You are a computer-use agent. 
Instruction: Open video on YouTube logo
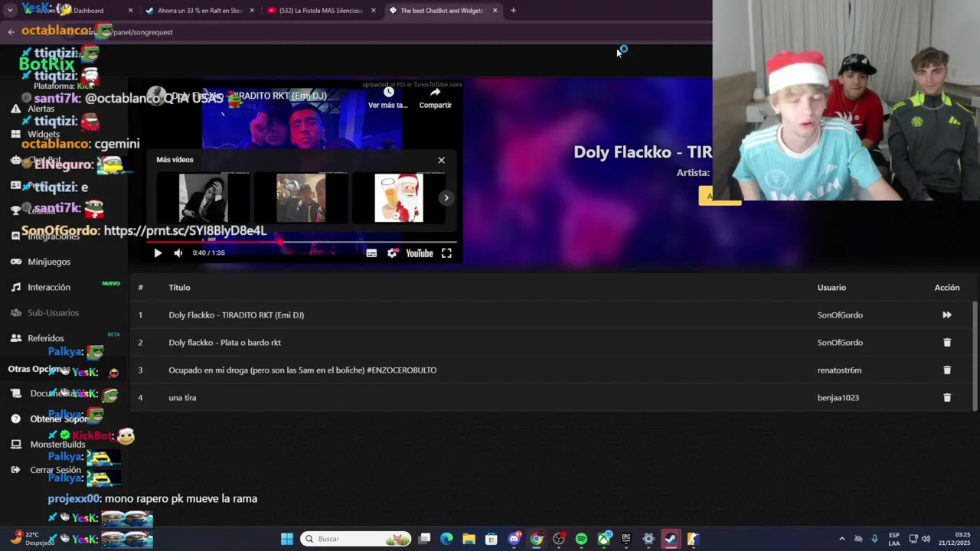pyautogui.click(x=419, y=253)
